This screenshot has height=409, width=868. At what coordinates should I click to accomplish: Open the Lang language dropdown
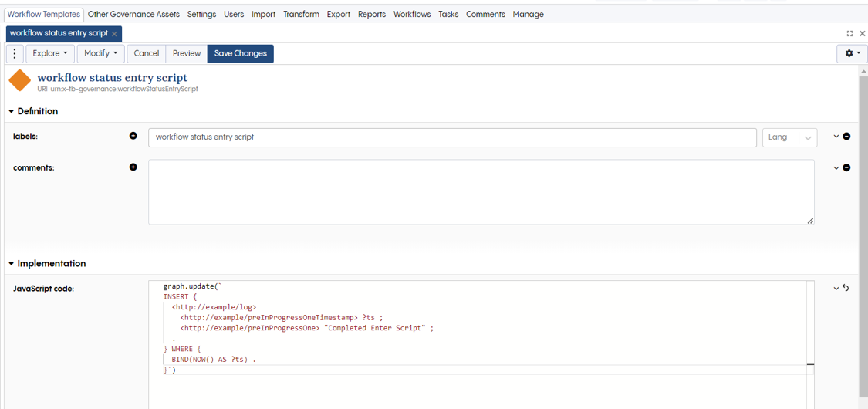[x=789, y=137]
